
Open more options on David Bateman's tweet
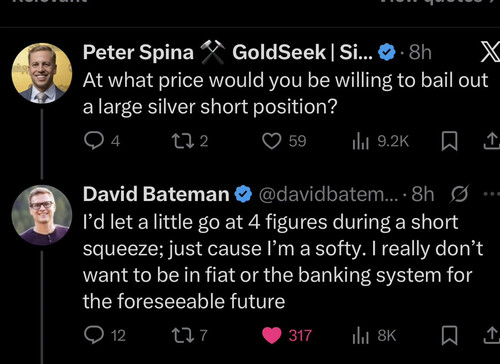491,194
